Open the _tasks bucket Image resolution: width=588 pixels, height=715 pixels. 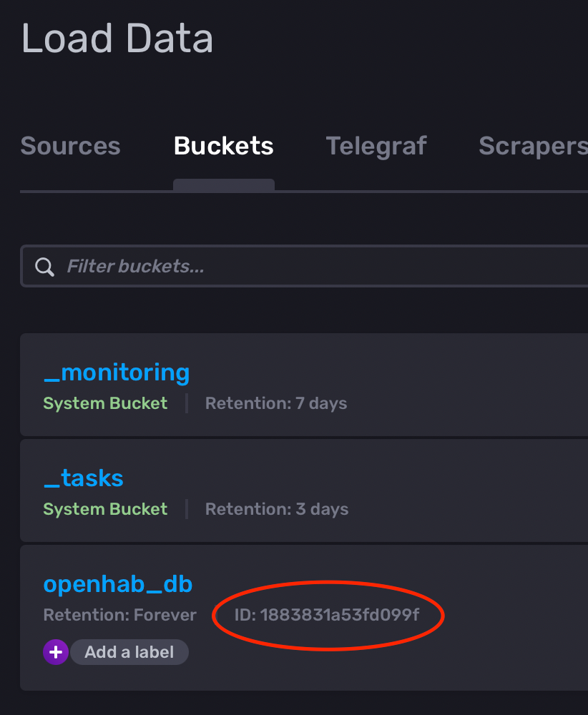pos(84,478)
